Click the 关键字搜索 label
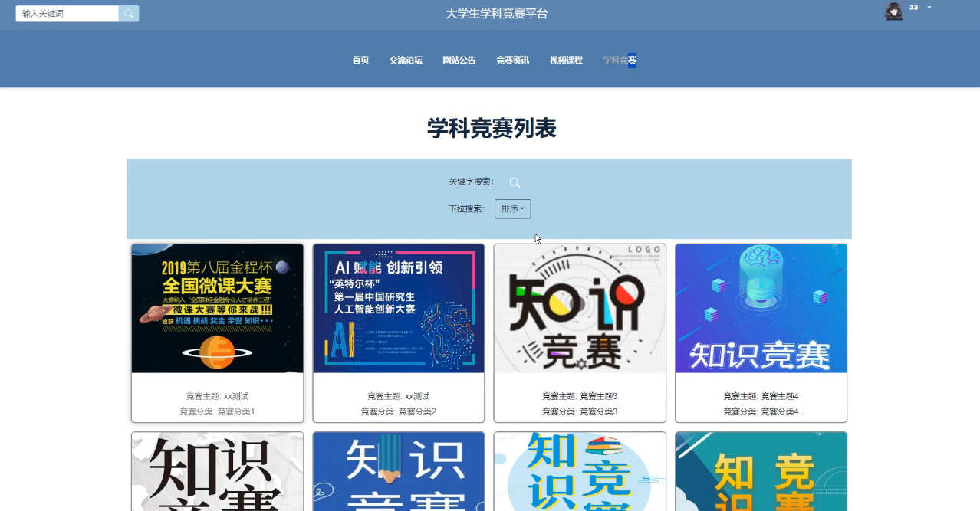This screenshot has height=511, width=980. (472, 182)
